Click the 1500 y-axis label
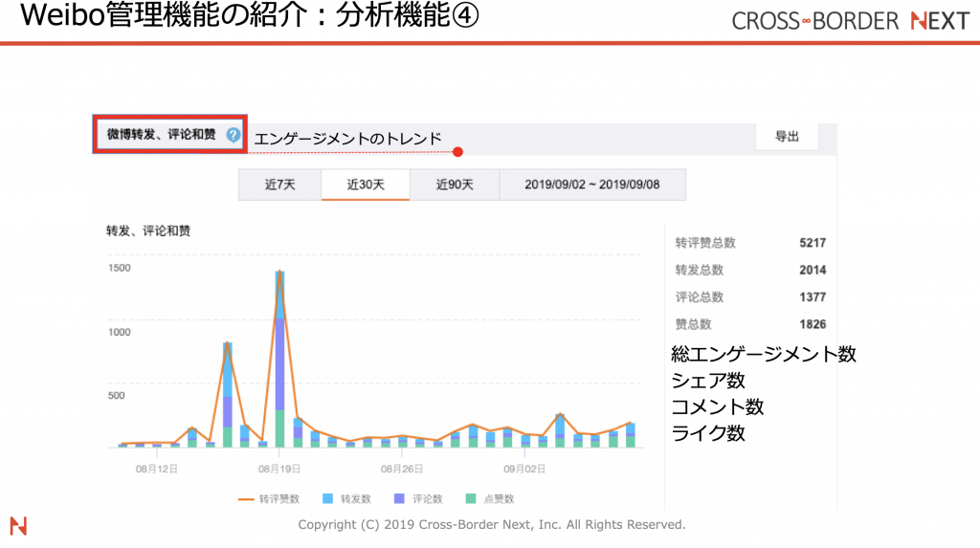Viewport: 980px width, 548px height. click(x=120, y=268)
